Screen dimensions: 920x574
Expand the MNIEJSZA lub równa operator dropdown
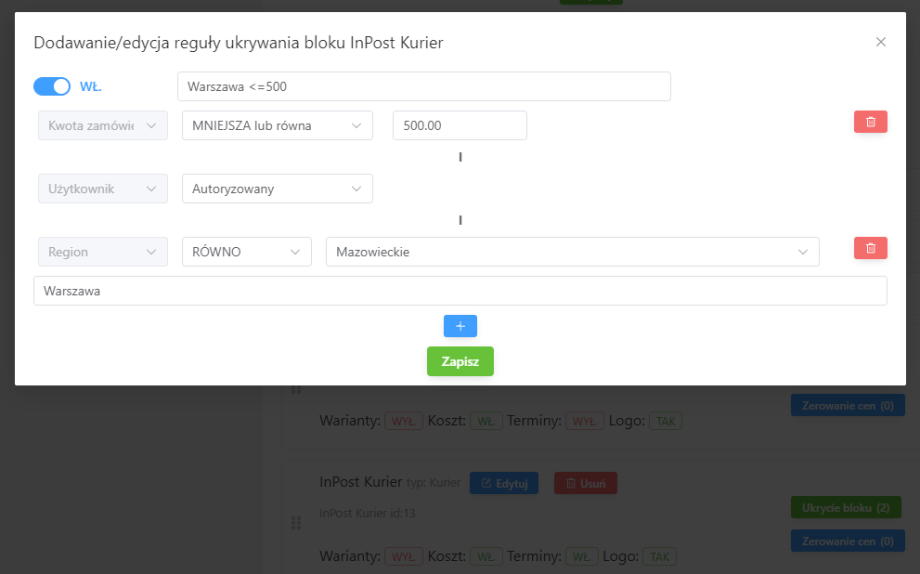pos(277,126)
